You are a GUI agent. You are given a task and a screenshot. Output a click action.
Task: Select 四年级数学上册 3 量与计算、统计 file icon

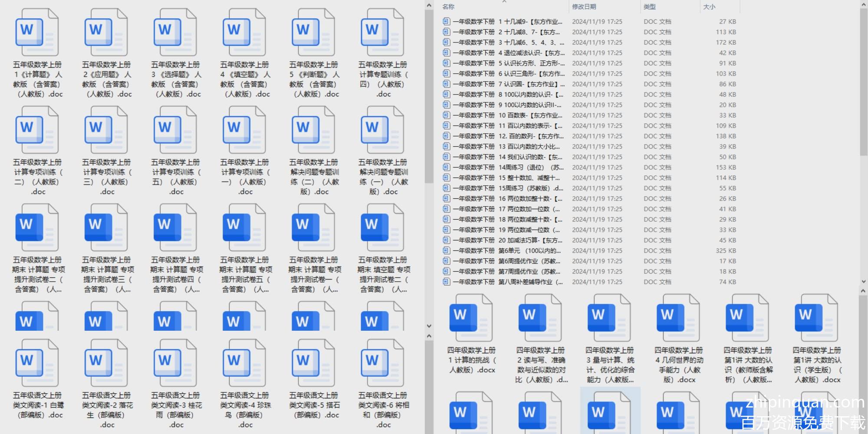tap(609, 318)
